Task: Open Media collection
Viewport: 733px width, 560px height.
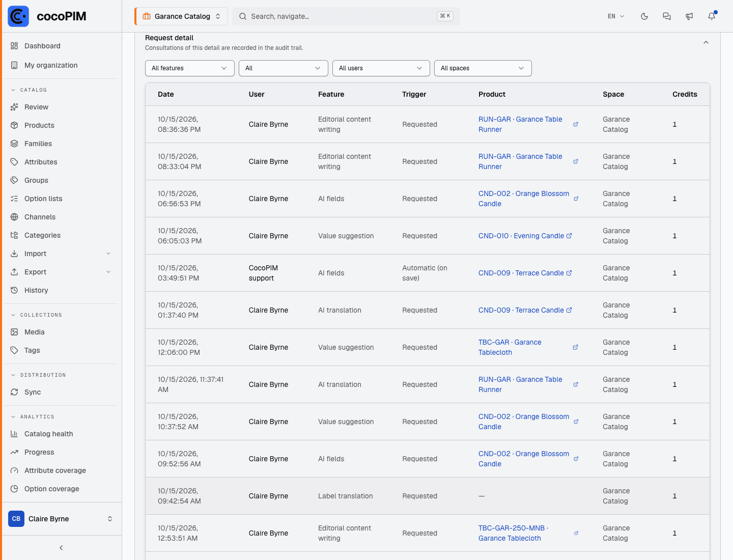Action: click(61, 332)
